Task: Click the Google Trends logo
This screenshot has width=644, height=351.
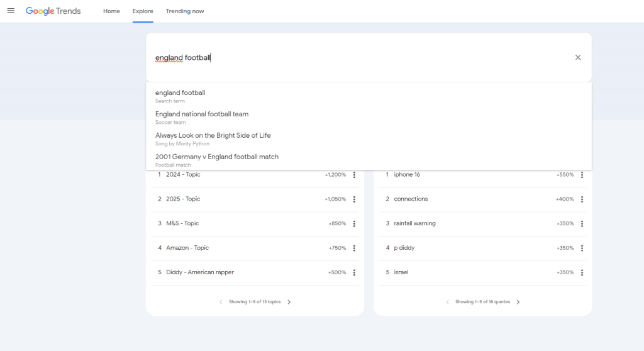Action: click(53, 11)
